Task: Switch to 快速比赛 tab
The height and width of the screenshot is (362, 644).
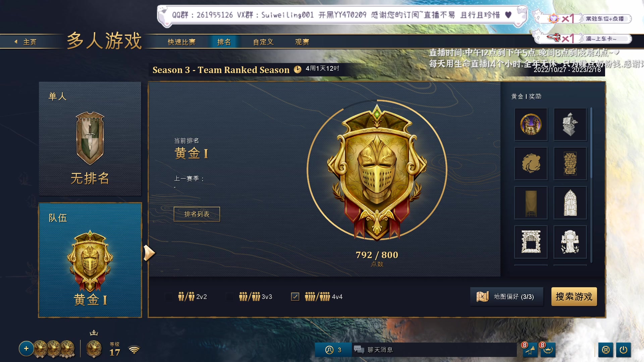Action: [181, 42]
